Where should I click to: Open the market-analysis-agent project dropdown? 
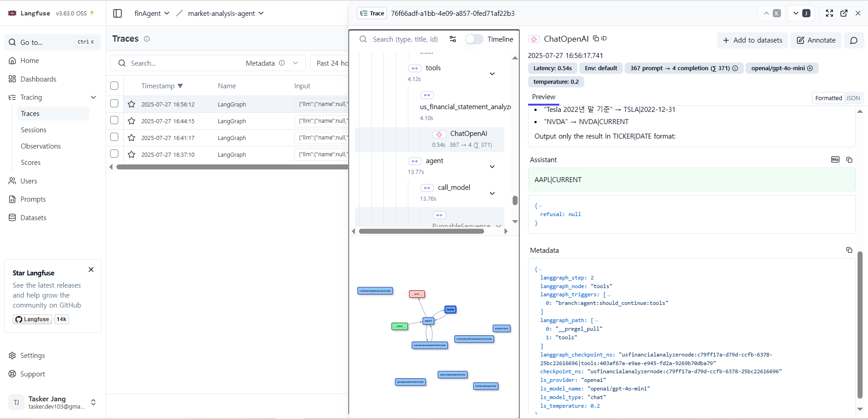[x=226, y=13]
